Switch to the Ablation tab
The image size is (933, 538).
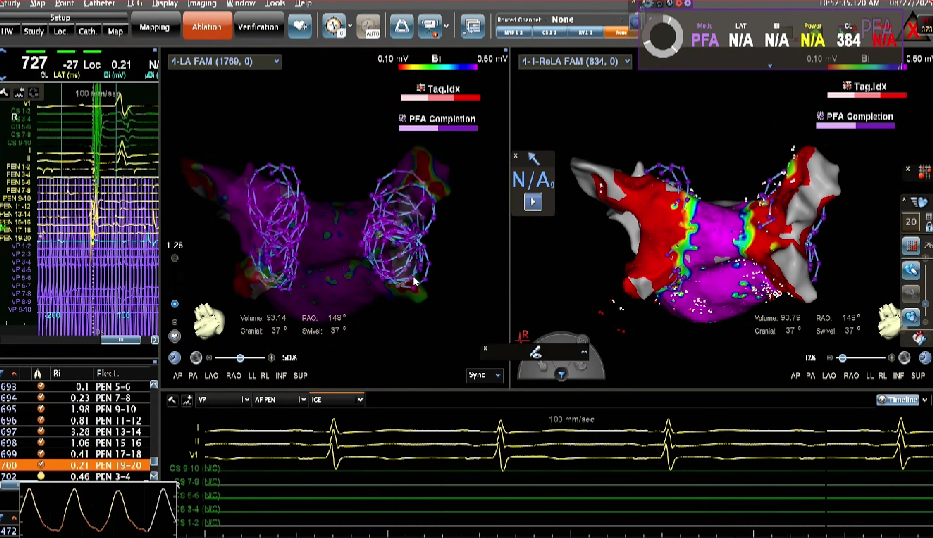pos(206,27)
